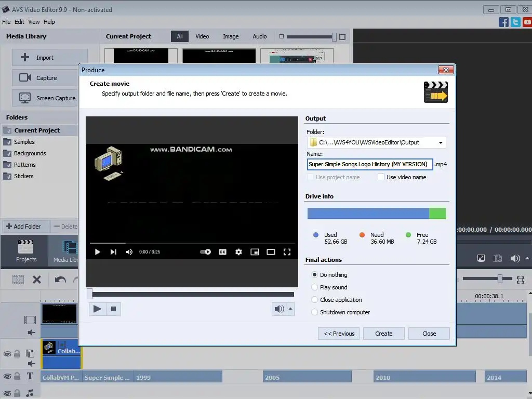Select the Shutdown computer final action
Screen dimensions: 532x399
tap(314, 312)
